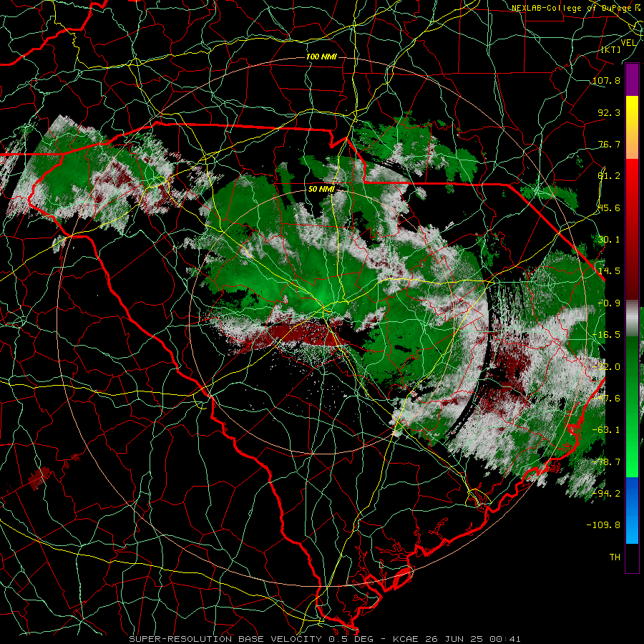644x644 pixels.
Task: Select the gray near-zero band of the scale
Action: [x=632, y=318]
